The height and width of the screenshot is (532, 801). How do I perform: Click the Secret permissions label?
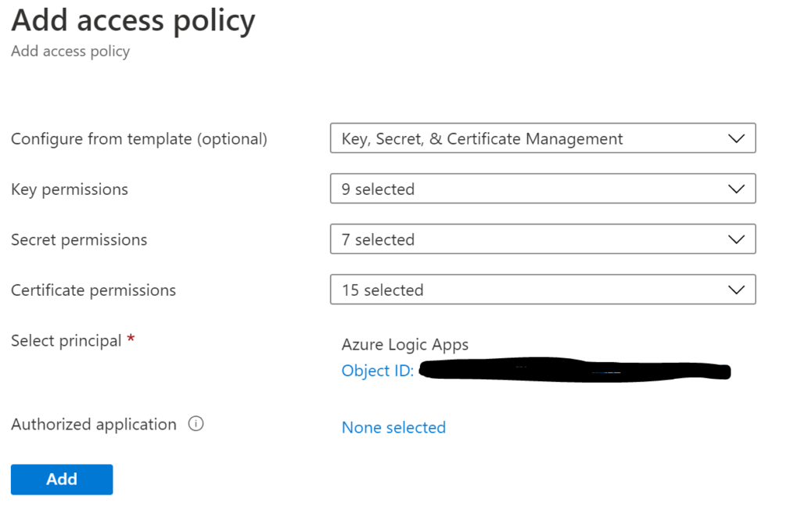pos(79,239)
